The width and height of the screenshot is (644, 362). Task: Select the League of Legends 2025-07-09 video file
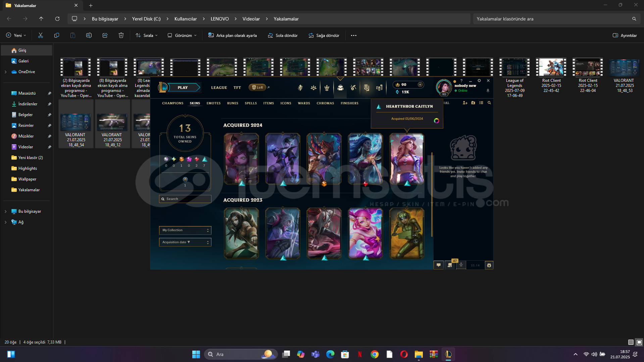(x=514, y=78)
